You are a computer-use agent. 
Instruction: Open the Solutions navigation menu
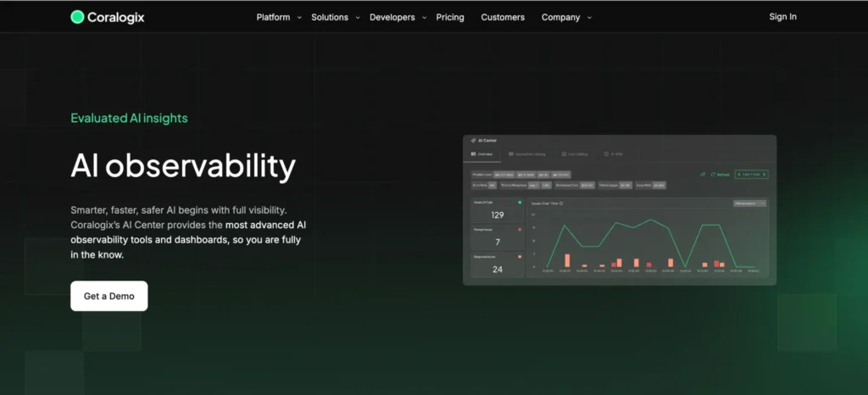tap(330, 17)
